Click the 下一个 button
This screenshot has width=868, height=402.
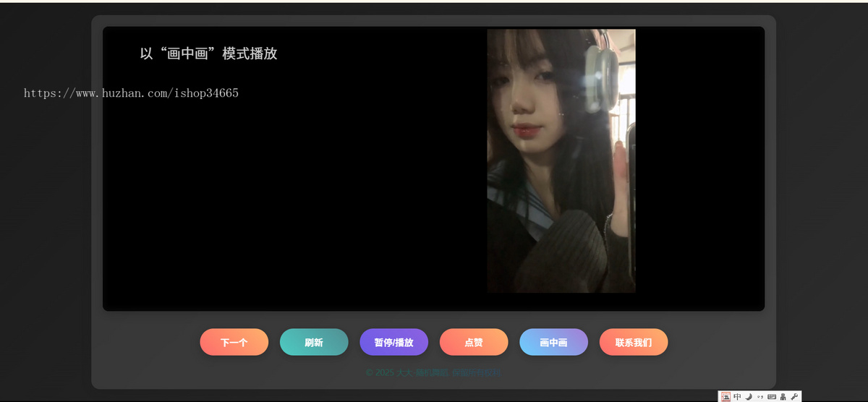[x=234, y=342]
